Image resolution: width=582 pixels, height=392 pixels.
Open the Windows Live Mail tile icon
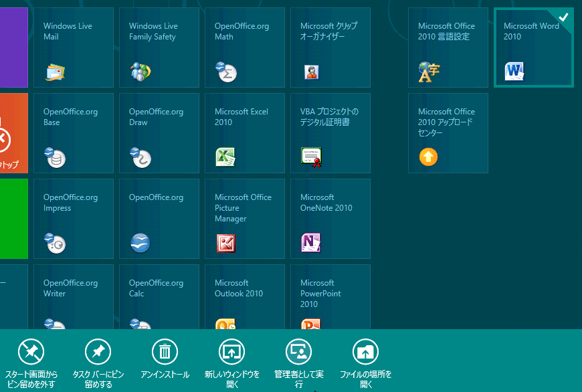pos(55,72)
